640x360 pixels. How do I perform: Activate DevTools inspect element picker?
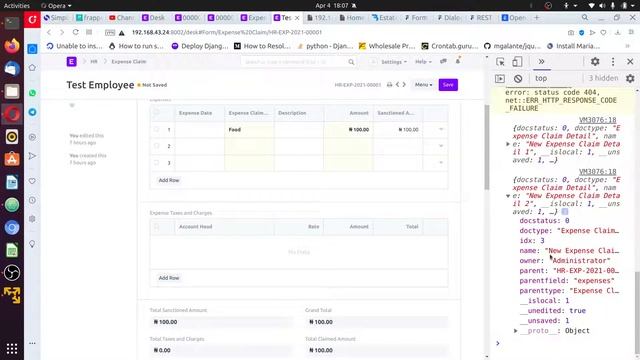[x=500, y=62]
